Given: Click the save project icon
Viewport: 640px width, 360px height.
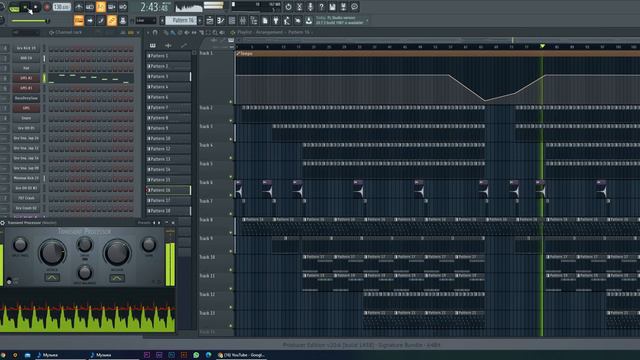Looking at the screenshot, I should tap(332, 7).
